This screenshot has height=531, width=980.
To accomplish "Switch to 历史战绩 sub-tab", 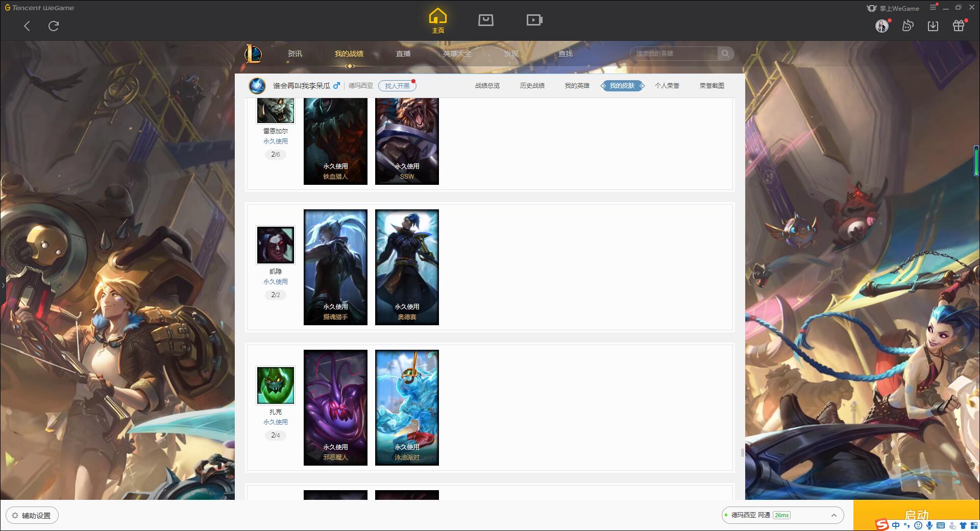I will (x=532, y=86).
